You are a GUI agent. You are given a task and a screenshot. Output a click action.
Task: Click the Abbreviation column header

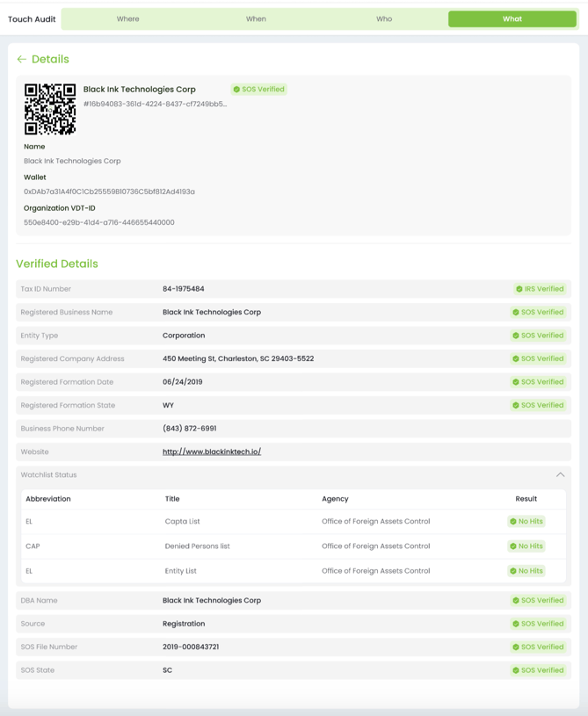(x=48, y=499)
